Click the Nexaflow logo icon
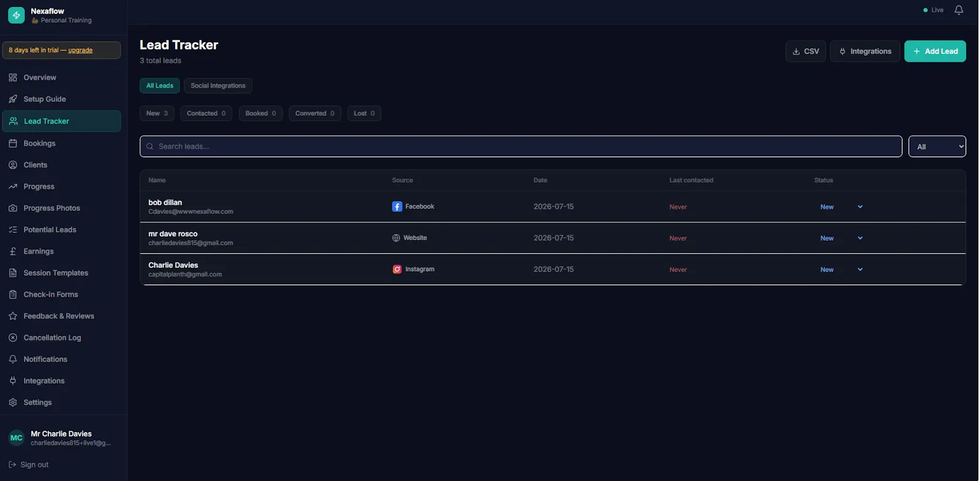 [x=17, y=15]
